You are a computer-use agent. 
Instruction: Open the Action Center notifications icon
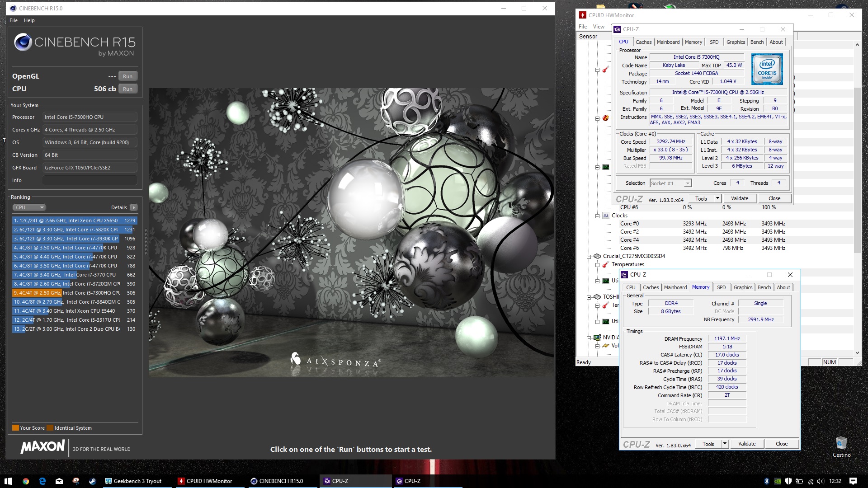(x=853, y=481)
